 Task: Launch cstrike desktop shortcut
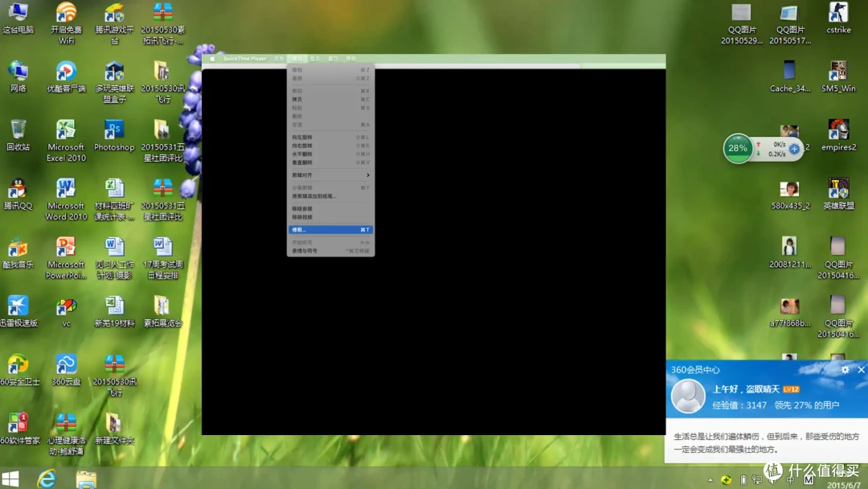[x=838, y=18]
